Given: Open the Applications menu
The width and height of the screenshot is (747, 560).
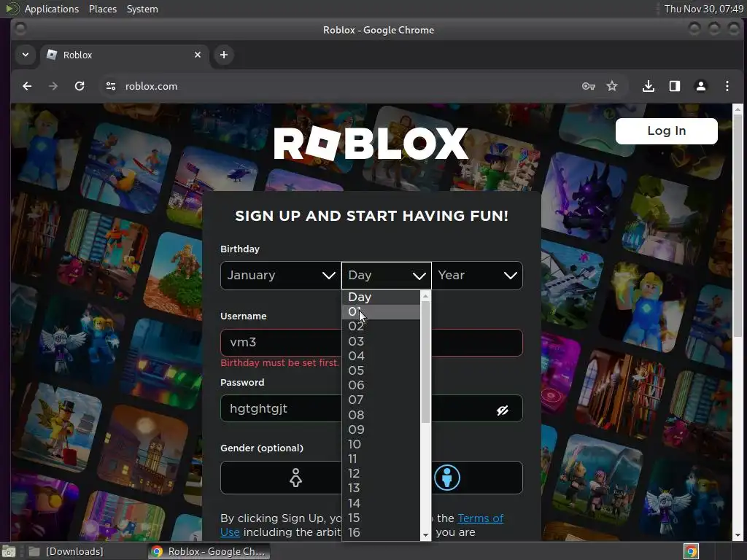Looking at the screenshot, I should click(x=52, y=9).
